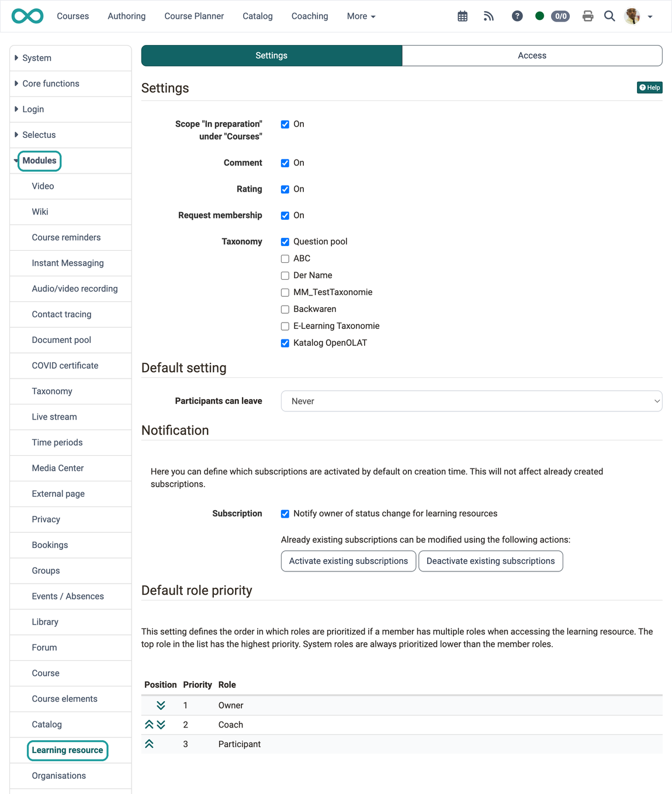Check E-Learning Taxonomie checkbox

285,327
